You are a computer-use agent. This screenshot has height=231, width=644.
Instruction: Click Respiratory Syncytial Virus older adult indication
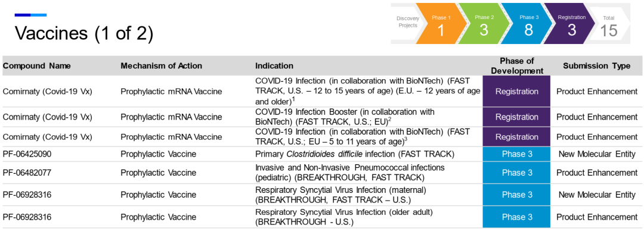(x=344, y=217)
